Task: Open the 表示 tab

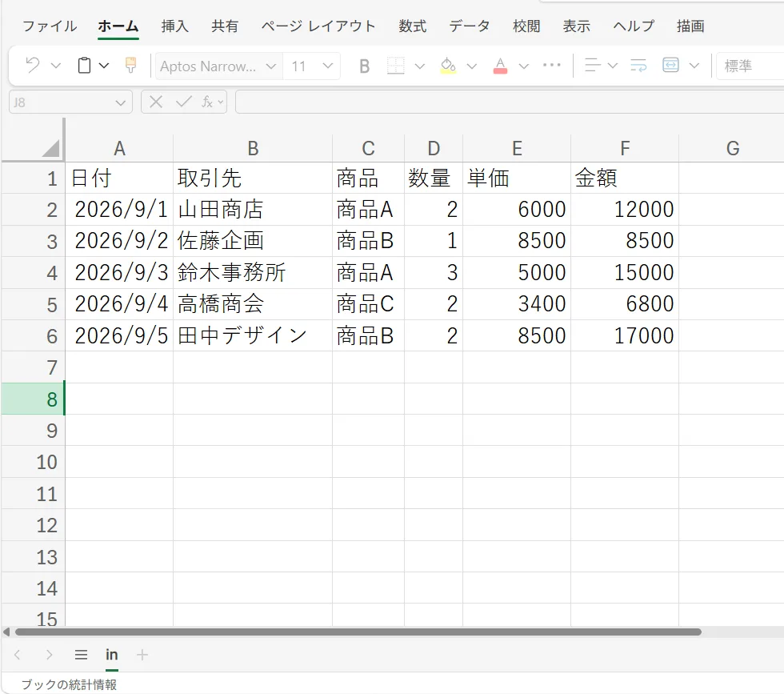Action: tap(577, 26)
